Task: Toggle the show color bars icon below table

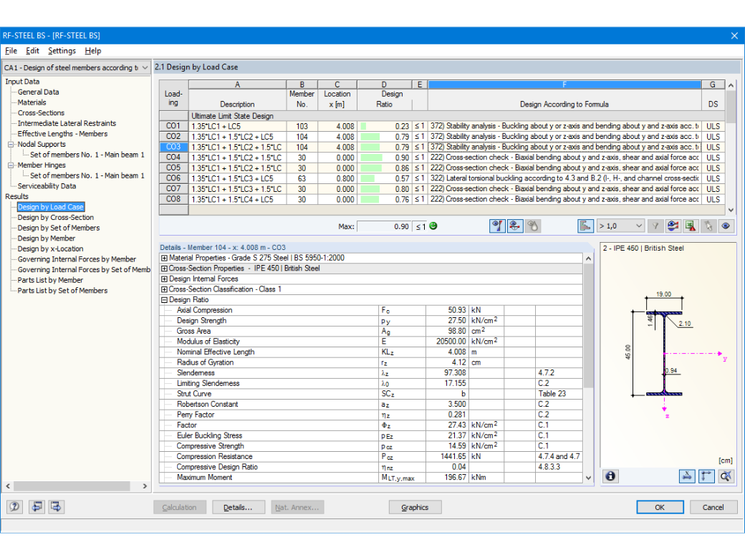Action: click(x=497, y=226)
